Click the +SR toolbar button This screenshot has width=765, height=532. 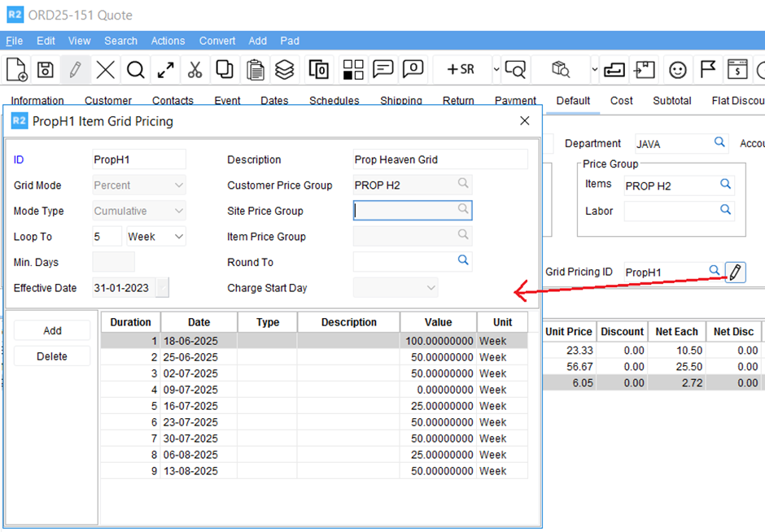point(461,70)
